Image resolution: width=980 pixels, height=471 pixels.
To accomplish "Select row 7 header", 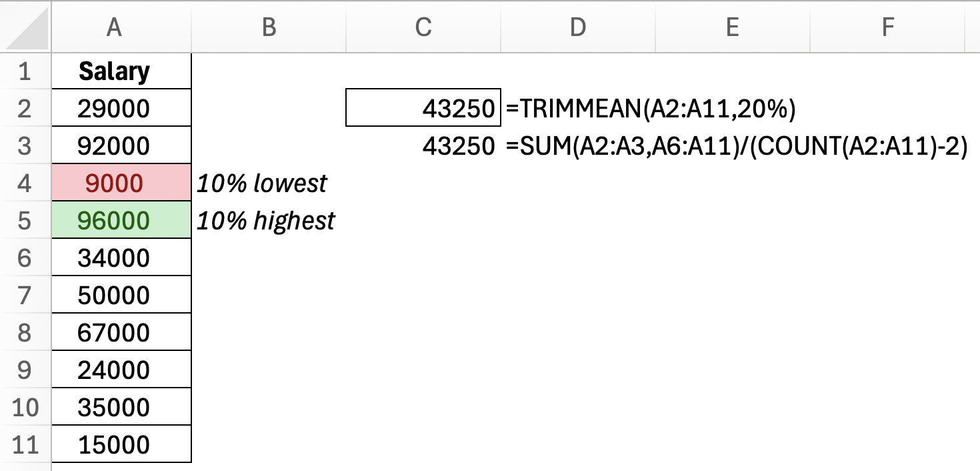I will click(x=25, y=295).
